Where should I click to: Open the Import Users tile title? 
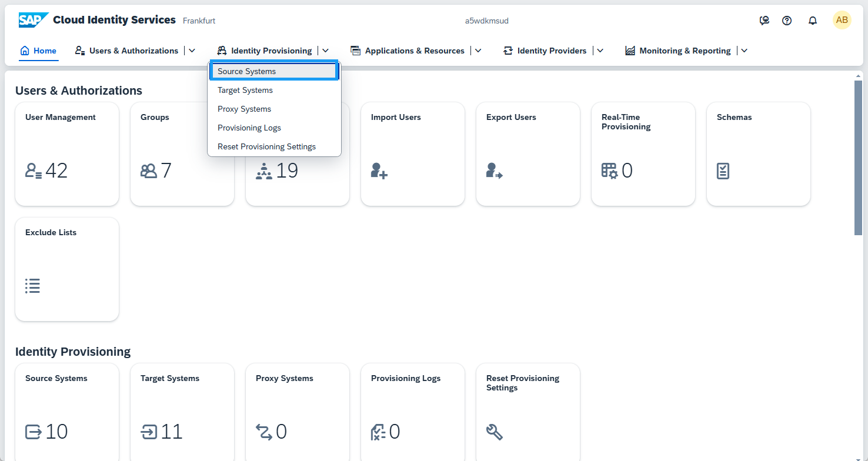coord(396,117)
